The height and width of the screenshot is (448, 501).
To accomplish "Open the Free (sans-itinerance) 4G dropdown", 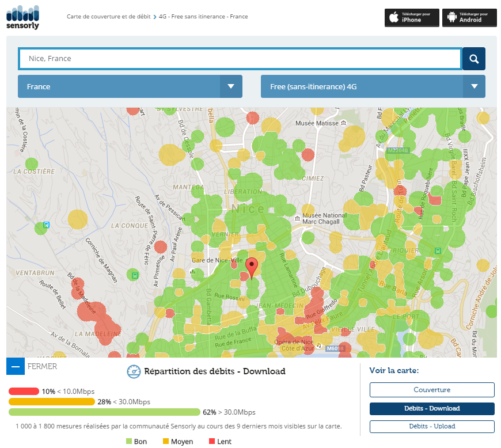I will 373,86.
